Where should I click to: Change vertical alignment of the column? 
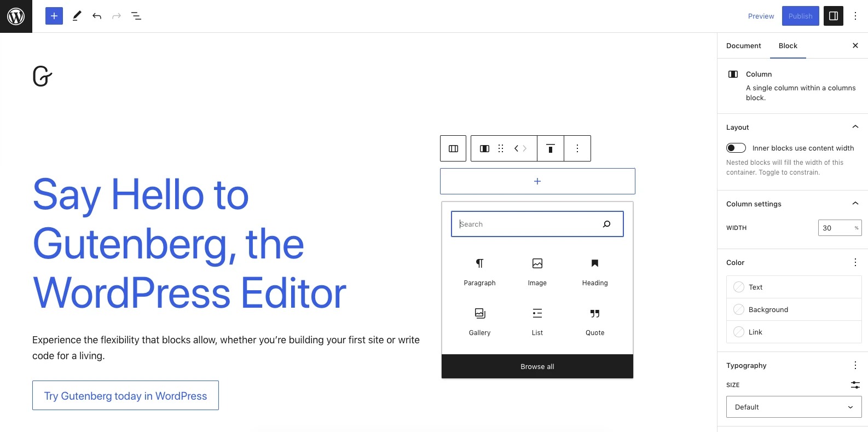(x=551, y=148)
